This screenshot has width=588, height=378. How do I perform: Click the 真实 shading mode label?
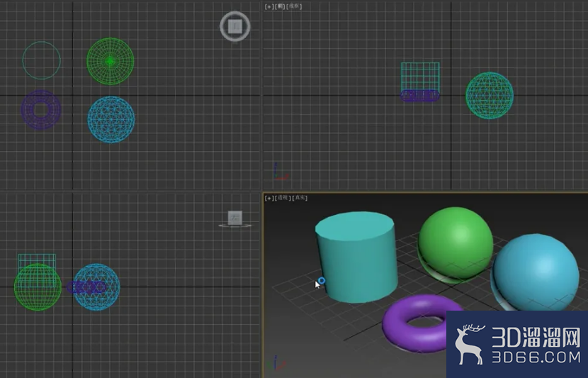coord(300,198)
